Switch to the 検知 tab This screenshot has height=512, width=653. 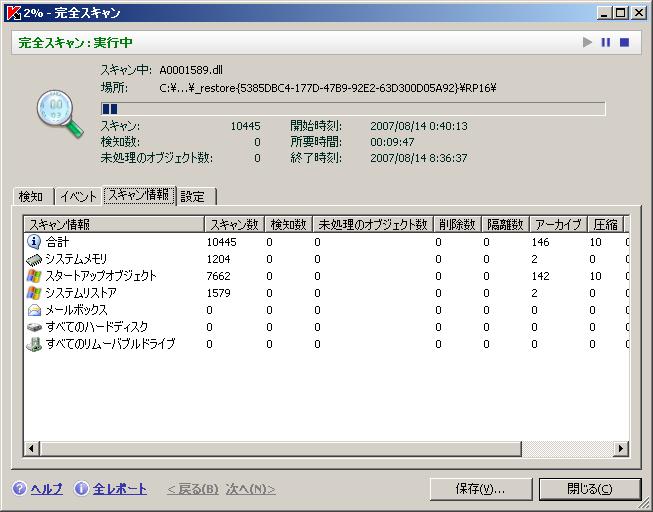31,197
